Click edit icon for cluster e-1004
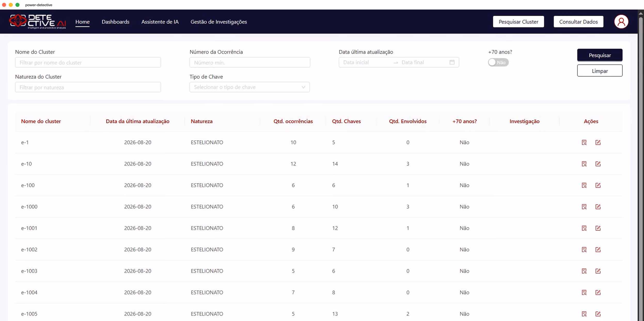The image size is (644, 321). coord(598,292)
